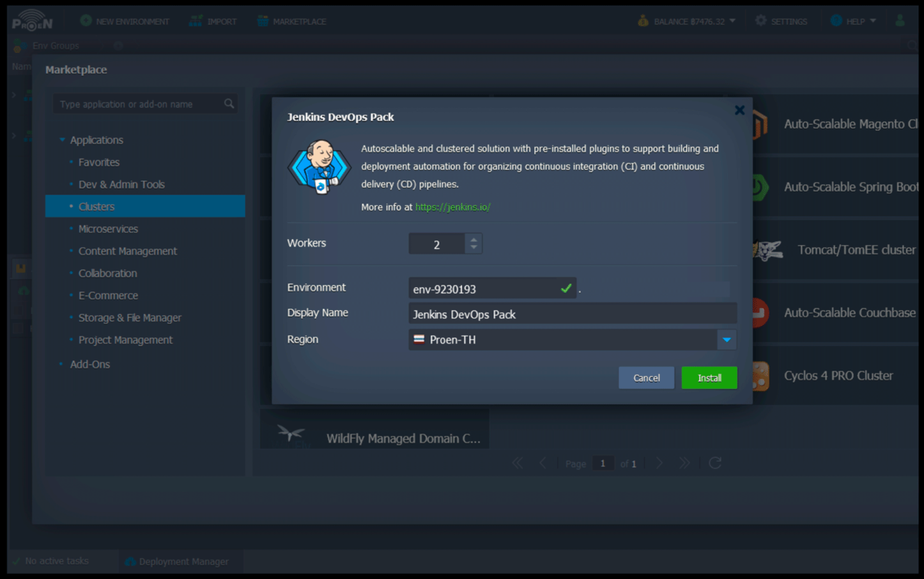This screenshot has height=579, width=924.
Task: Click the Cyclos dice icon
Action: click(760, 376)
